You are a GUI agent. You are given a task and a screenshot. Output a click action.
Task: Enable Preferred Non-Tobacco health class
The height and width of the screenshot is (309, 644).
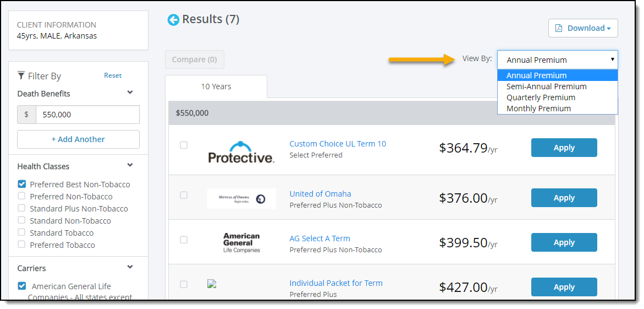pyautogui.click(x=22, y=196)
